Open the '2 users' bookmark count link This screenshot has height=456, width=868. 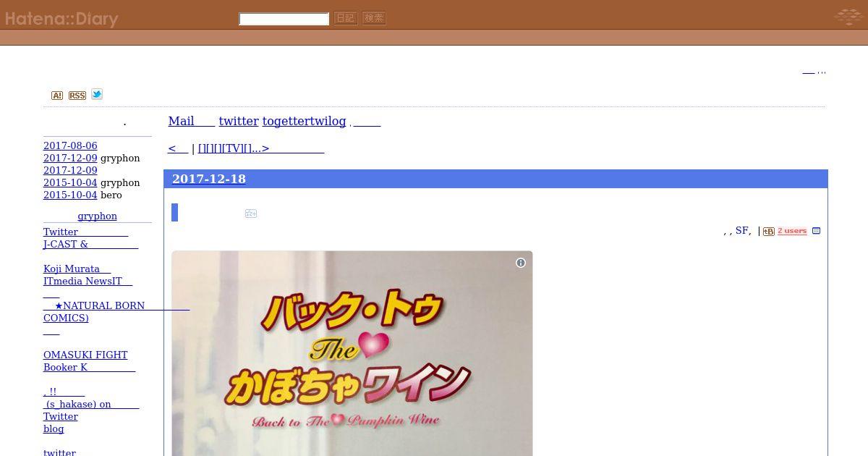point(792,231)
